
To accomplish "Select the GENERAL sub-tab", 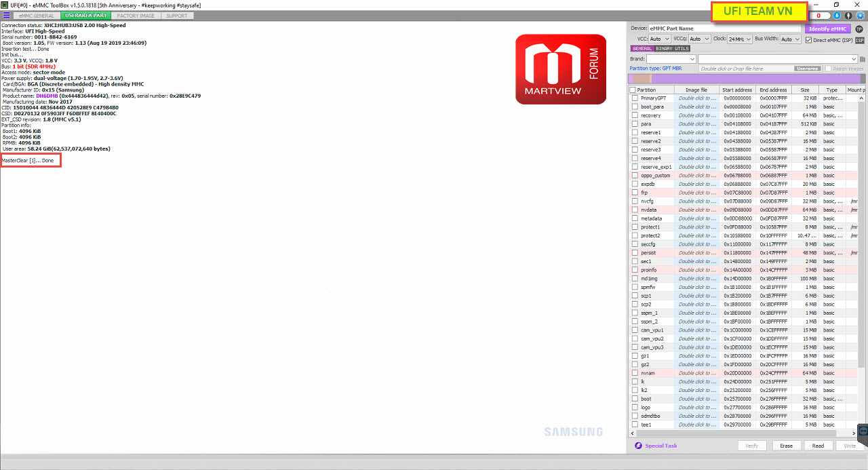I will (x=642, y=49).
